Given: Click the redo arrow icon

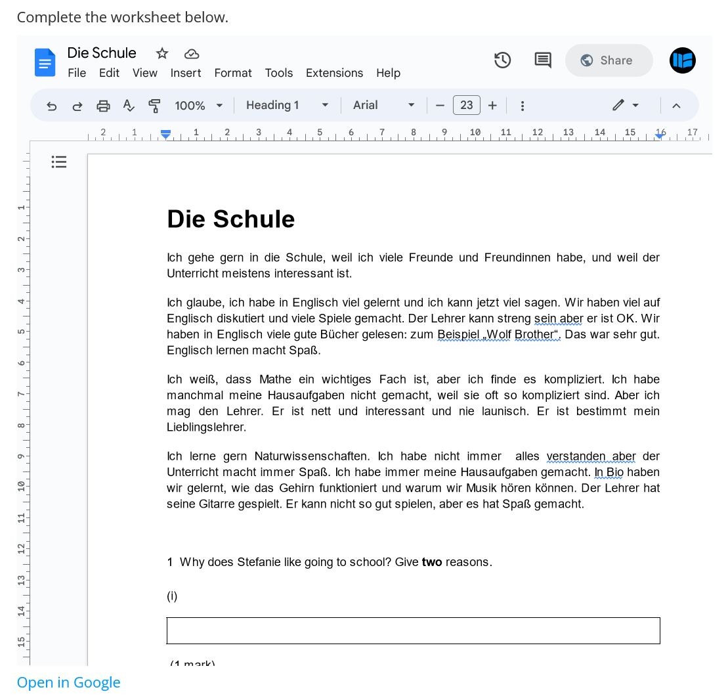Looking at the screenshot, I should pyautogui.click(x=77, y=106).
